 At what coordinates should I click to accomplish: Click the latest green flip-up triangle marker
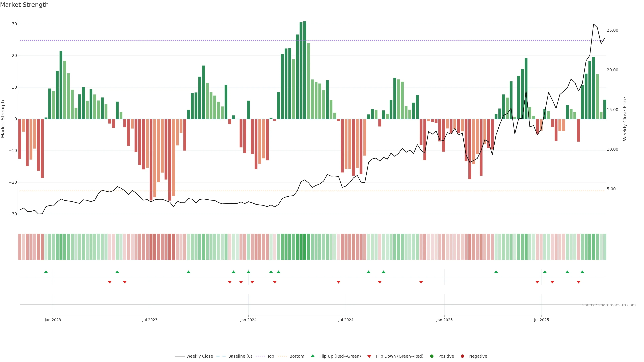click(582, 272)
